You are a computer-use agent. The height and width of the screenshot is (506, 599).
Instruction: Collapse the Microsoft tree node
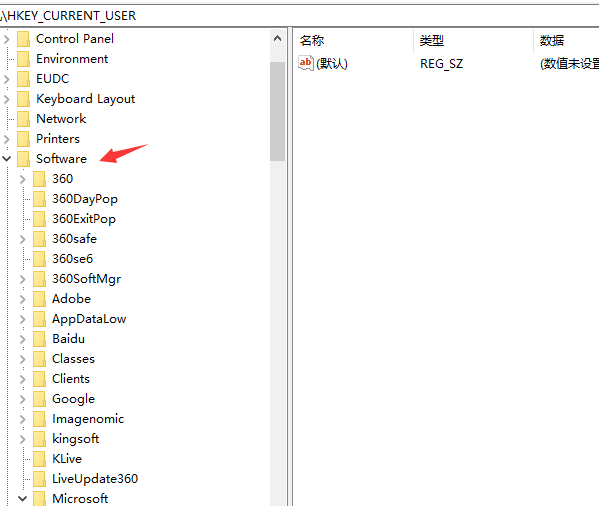click(x=23, y=498)
